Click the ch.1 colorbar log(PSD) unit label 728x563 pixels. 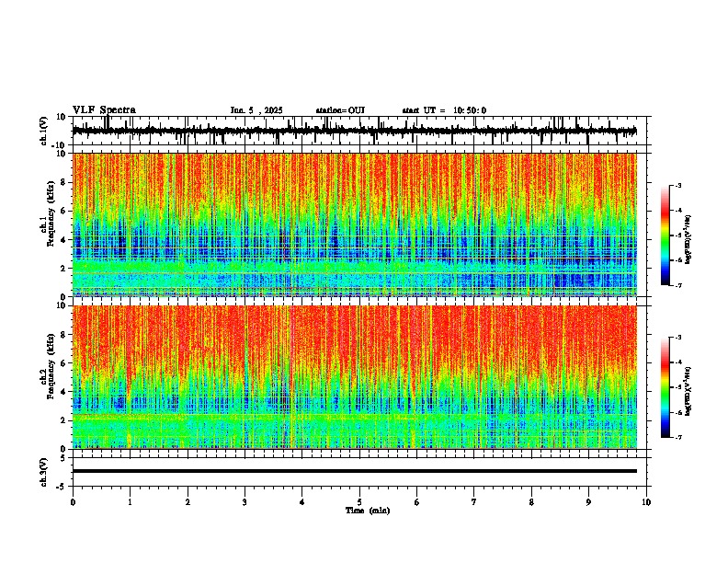click(x=688, y=240)
